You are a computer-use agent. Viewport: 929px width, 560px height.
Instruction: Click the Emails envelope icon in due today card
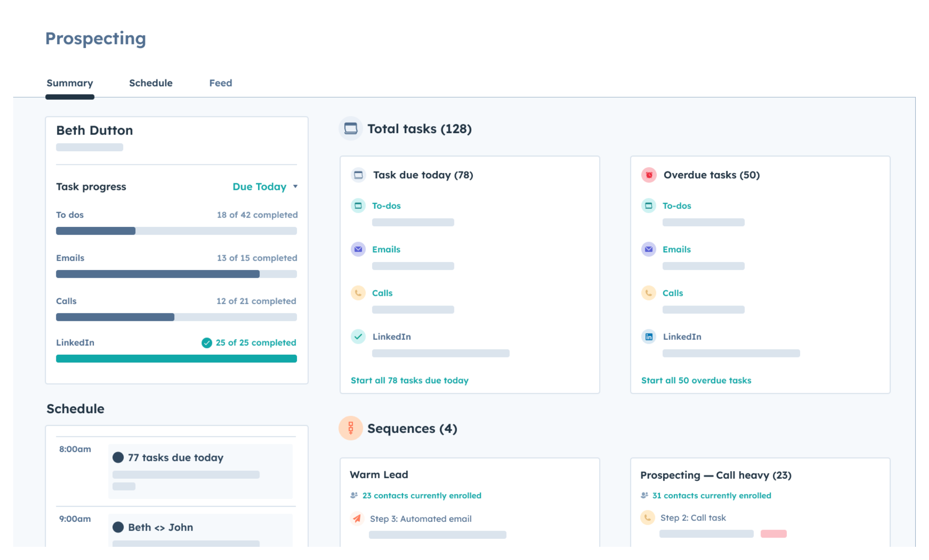[358, 249]
